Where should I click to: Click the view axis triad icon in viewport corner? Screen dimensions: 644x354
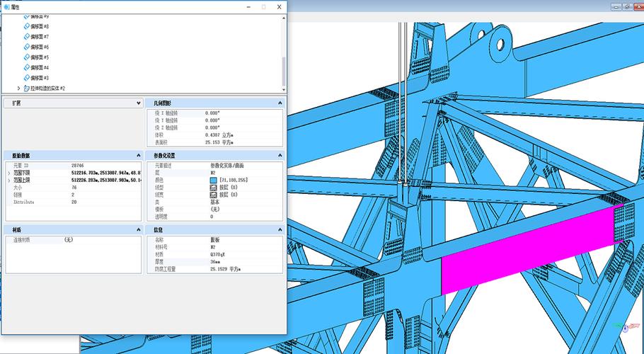(626, 327)
